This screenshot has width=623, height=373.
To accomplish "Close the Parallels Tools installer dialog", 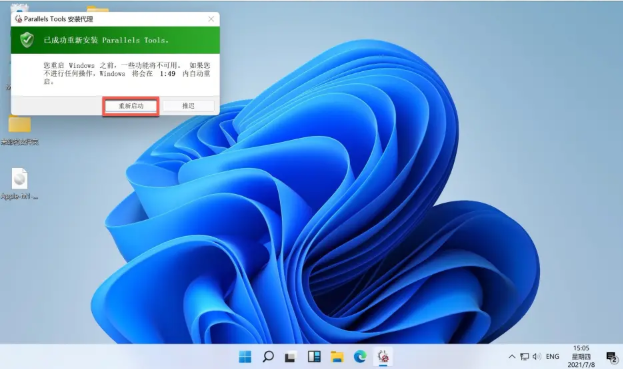I will pyautogui.click(x=211, y=19).
